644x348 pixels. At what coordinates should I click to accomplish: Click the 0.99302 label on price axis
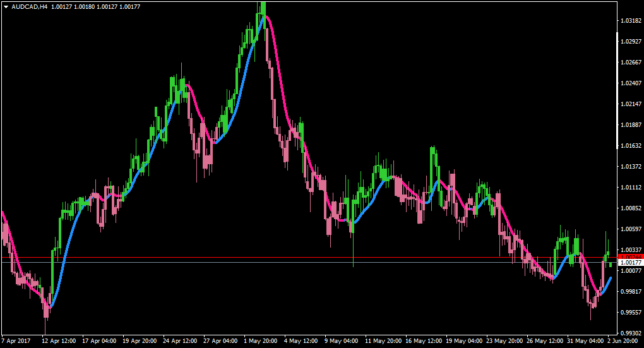pos(631,333)
